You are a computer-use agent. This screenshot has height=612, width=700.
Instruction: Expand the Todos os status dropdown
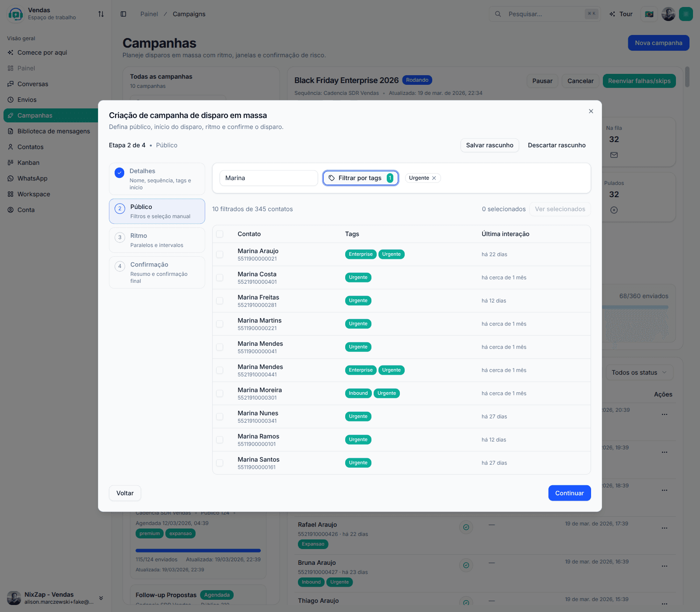639,372
